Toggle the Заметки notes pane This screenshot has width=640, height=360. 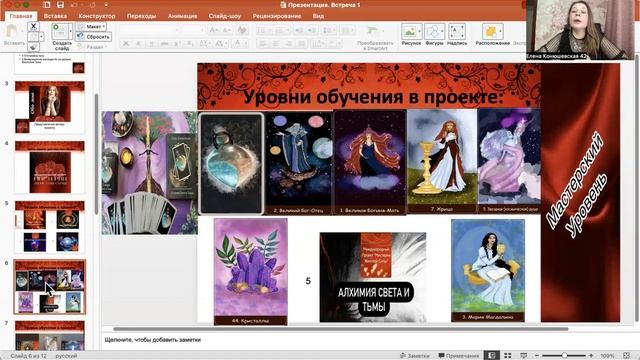pyautogui.click(x=415, y=356)
